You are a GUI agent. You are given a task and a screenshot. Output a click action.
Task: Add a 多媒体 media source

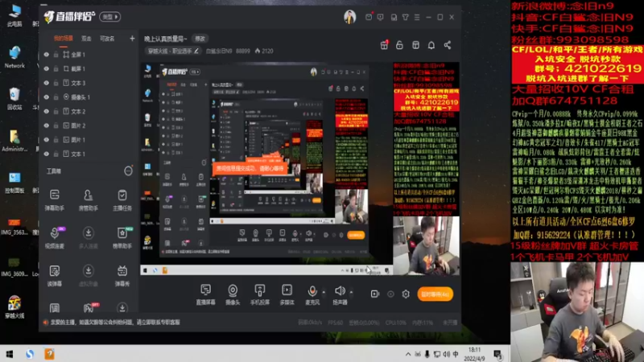point(287,294)
